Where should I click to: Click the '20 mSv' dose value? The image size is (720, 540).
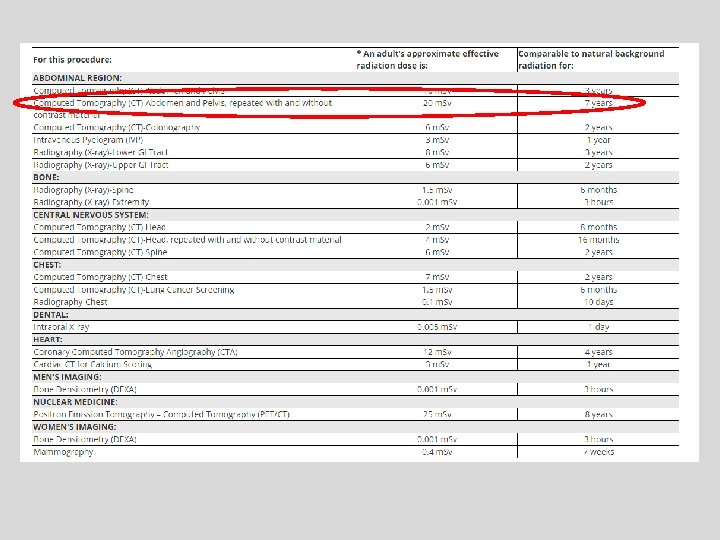coord(437,103)
